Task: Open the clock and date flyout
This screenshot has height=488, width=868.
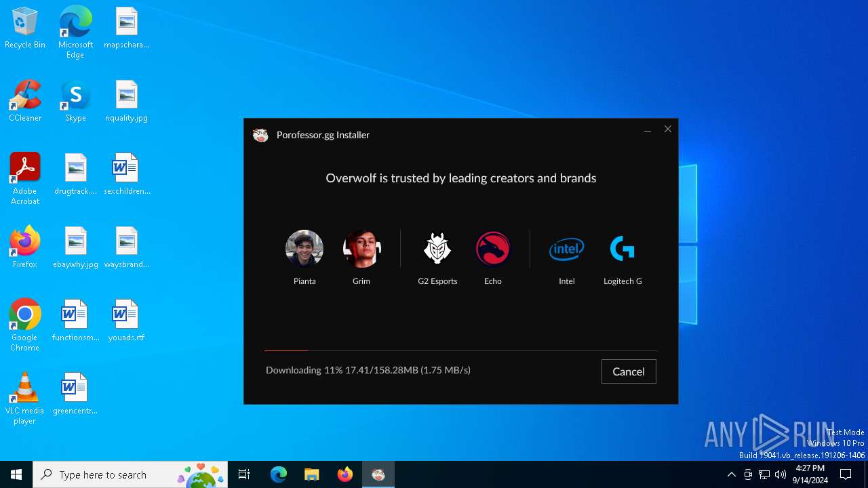Action: (x=810, y=474)
